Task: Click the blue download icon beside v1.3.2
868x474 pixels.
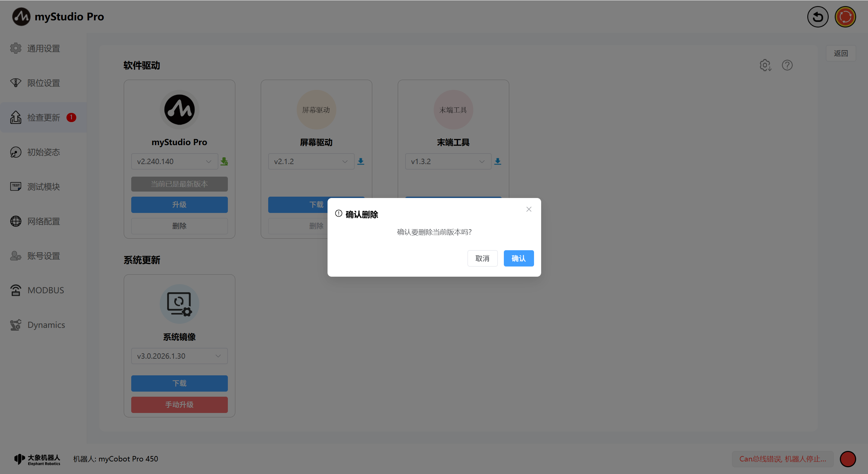Action: [497, 161]
